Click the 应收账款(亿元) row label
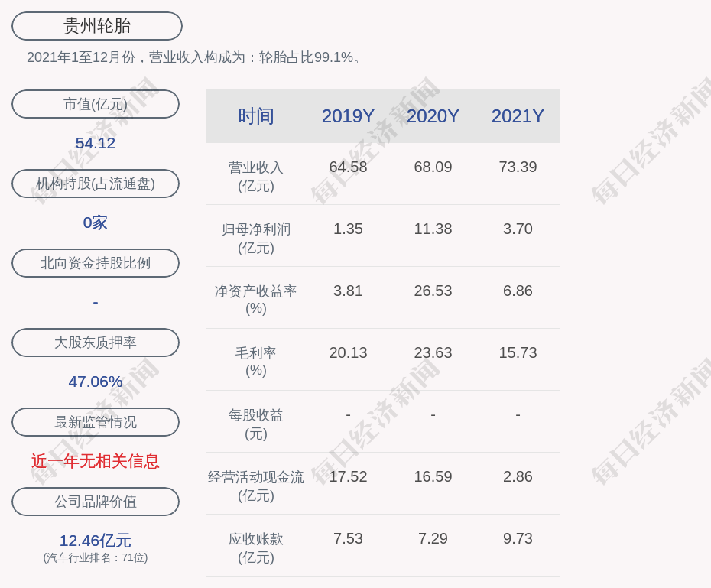Viewport: 711px width, 588px height. (x=256, y=548)
